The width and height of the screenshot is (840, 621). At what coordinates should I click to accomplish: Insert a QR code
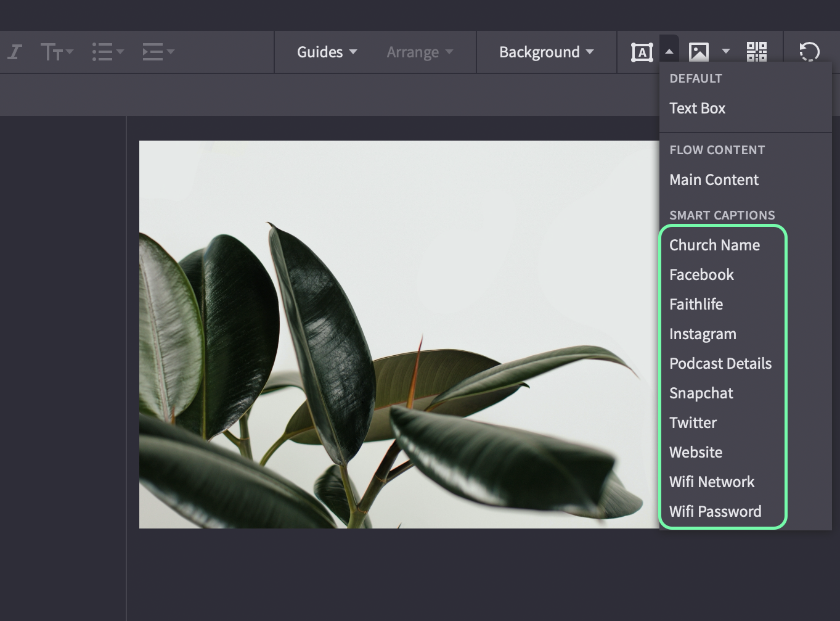[757, 52]
